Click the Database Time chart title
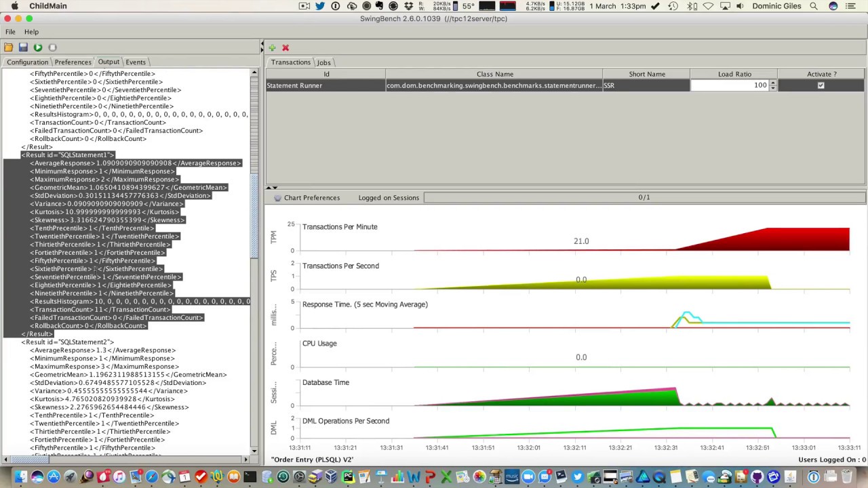The height and width of the screenshot is (488, 868). tap(325, 382)
